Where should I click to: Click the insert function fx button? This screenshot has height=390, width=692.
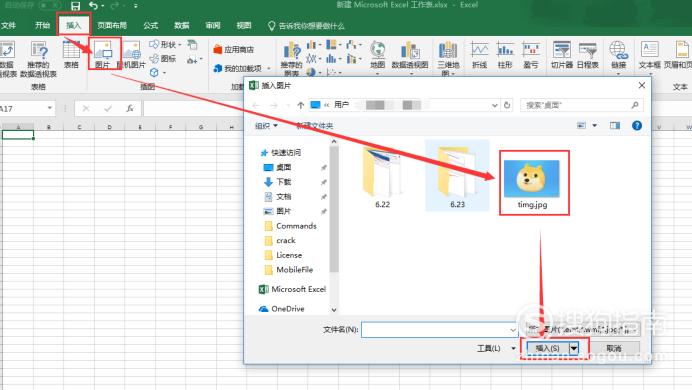(x=130, y=108)
